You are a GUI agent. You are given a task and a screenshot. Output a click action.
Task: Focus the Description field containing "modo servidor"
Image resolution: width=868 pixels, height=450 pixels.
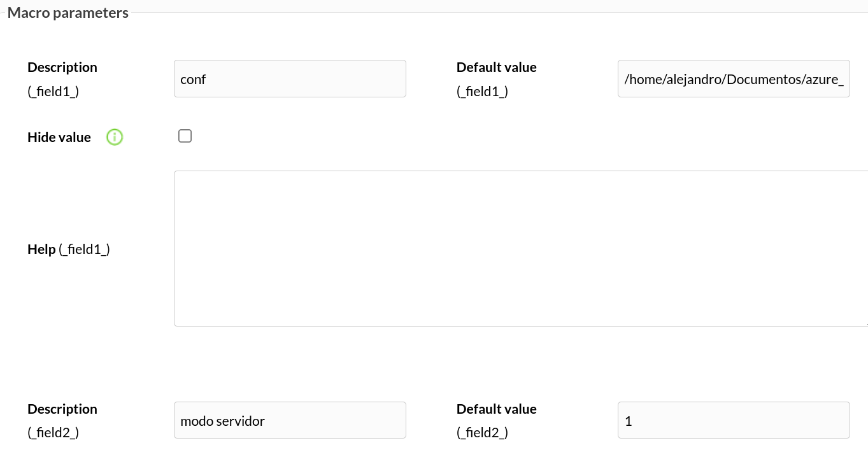[x=290, y=420]
